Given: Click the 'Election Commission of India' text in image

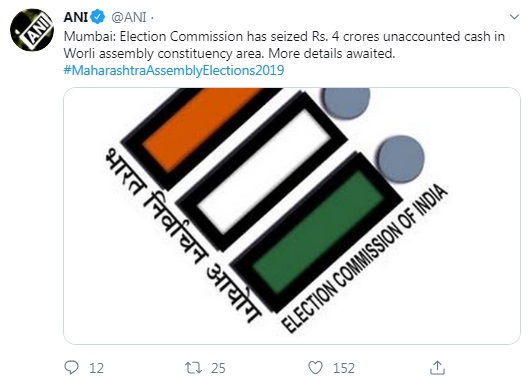Looking at the screenshot, I should pyautogui.click(x=365, y=258).
